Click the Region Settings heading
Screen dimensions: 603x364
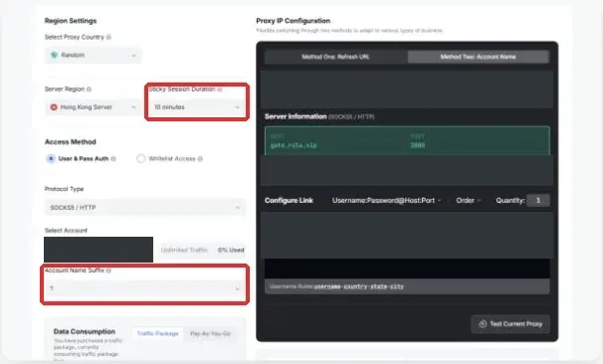click(71, 21)
